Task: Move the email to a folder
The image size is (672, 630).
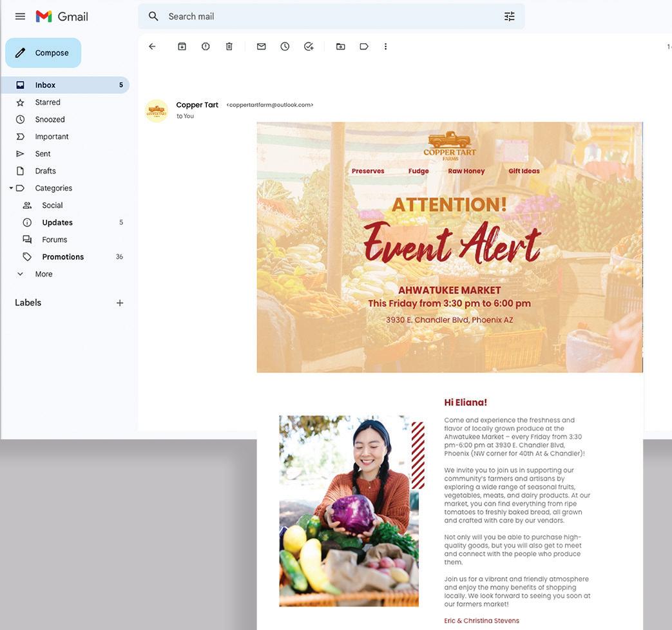Action: [x=341, y=46]
